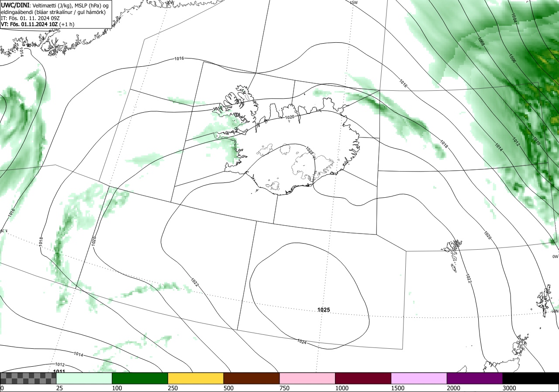Click the bold '1011' low-pressure label

click(59, 371)
